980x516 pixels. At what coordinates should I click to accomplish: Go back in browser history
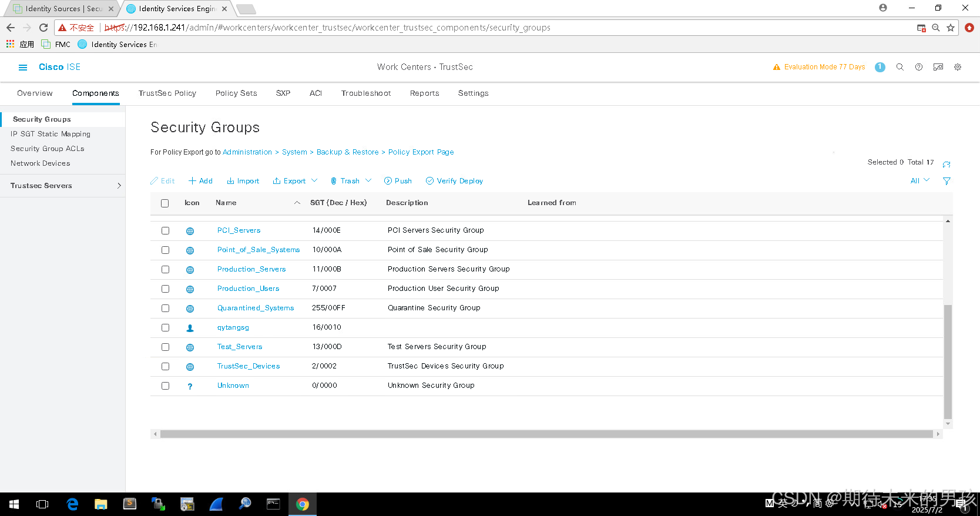click(x=11, y=28)
